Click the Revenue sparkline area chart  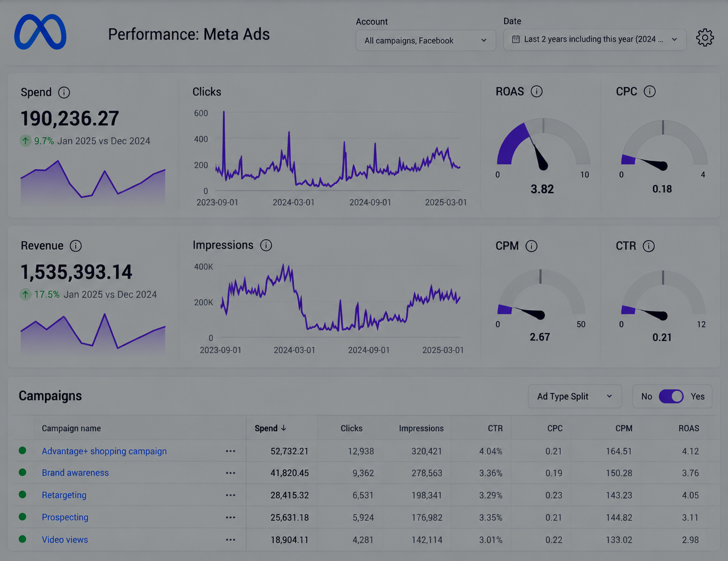tap(93, 334)
